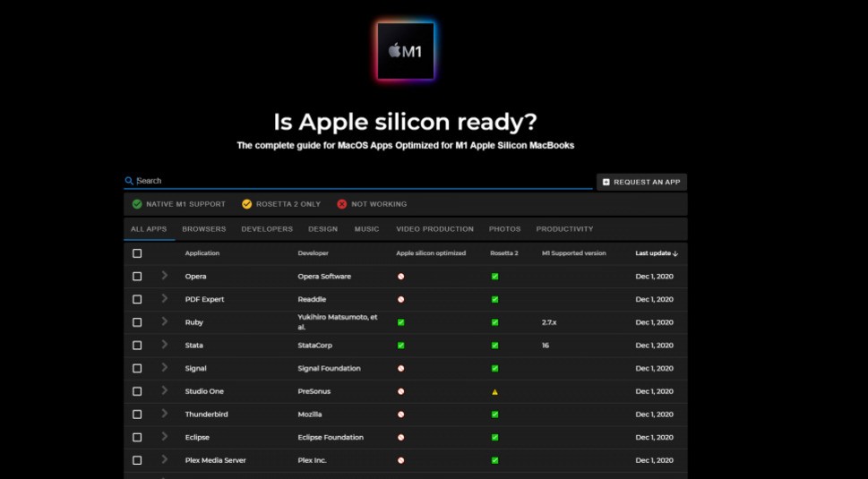The image size is (868, 479).
Task: Switch to the All Apps tab
Action: 149,229
